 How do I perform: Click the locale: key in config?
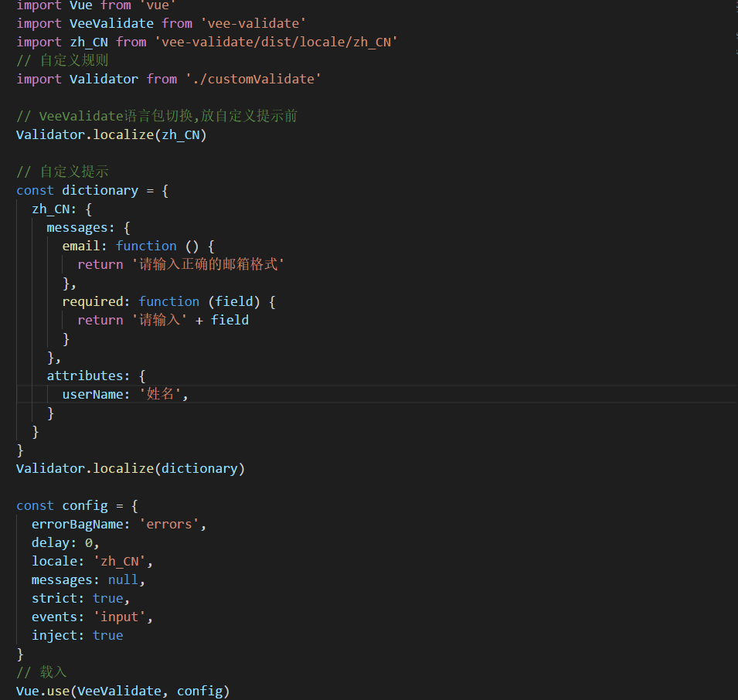(58, 561)
